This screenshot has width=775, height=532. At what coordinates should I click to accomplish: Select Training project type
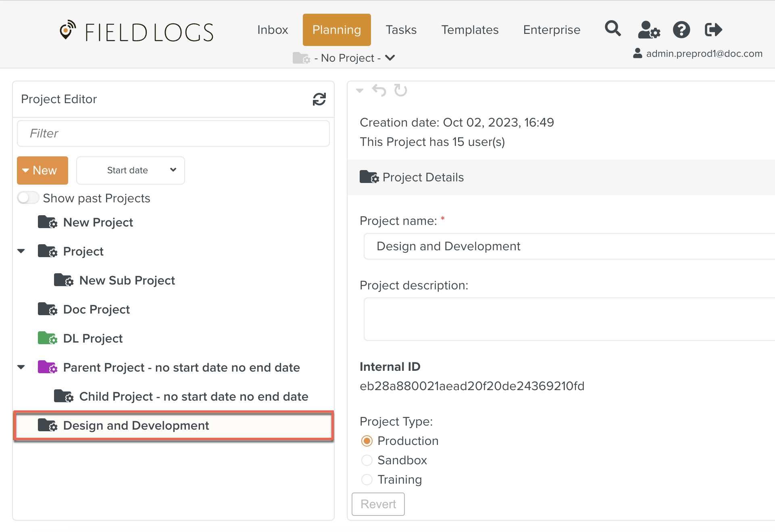coord(367,480)
